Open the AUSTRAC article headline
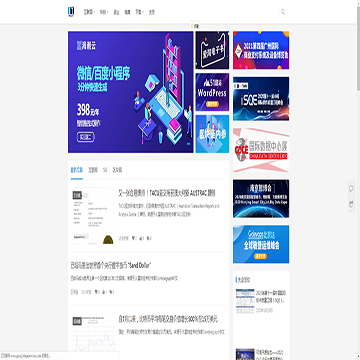Screen dimensions: 360x360 pyautogui.click(x=167, y=193)
